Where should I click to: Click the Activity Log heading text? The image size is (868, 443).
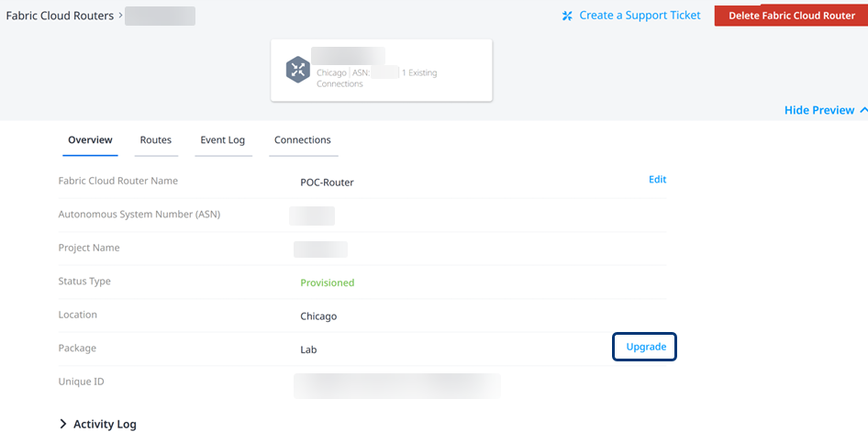[x=105, y=424]
